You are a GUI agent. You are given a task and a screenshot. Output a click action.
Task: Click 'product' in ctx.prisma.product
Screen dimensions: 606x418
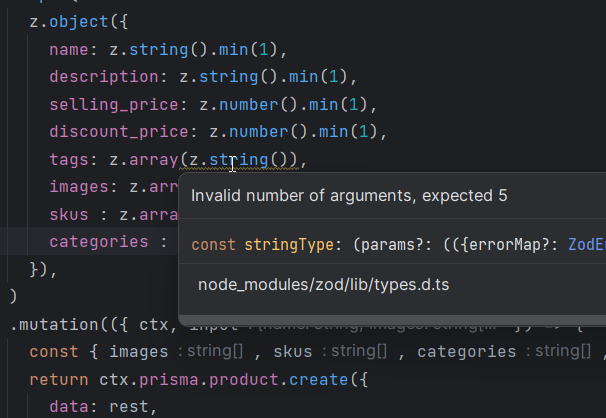[x=243, y=380]
